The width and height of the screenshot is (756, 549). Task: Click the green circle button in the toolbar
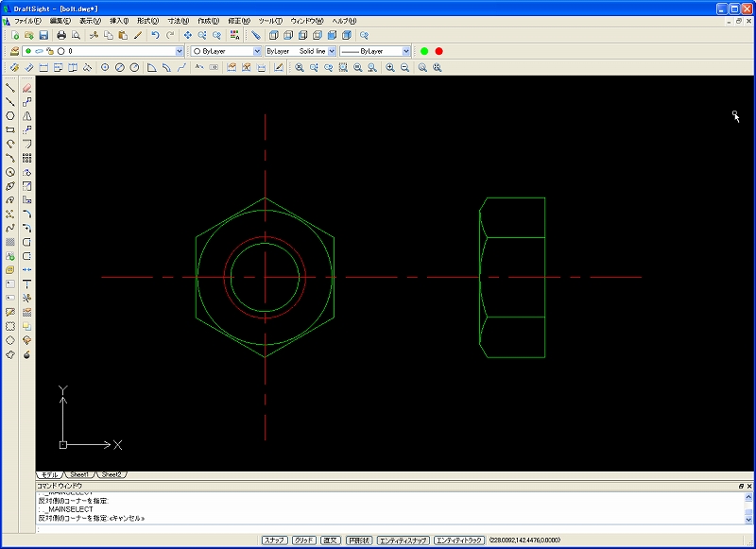[x=424, y=51]
